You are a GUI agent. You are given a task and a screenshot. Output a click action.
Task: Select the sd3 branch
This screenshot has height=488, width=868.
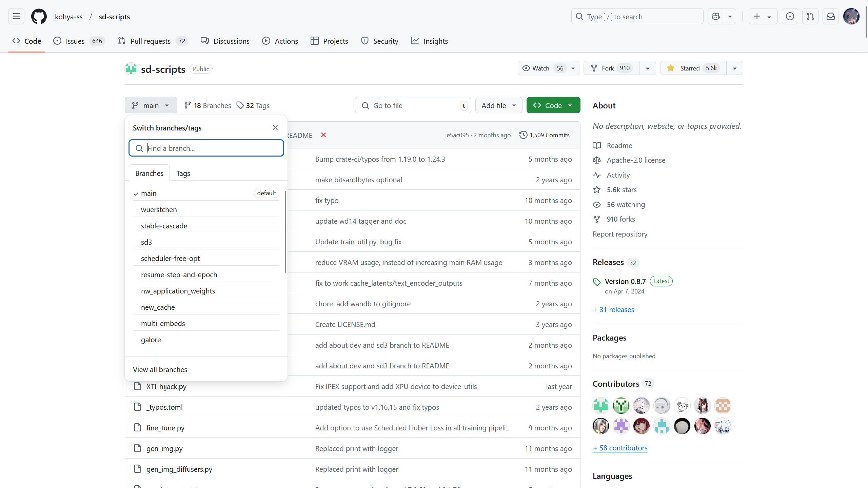coord(146,242)
